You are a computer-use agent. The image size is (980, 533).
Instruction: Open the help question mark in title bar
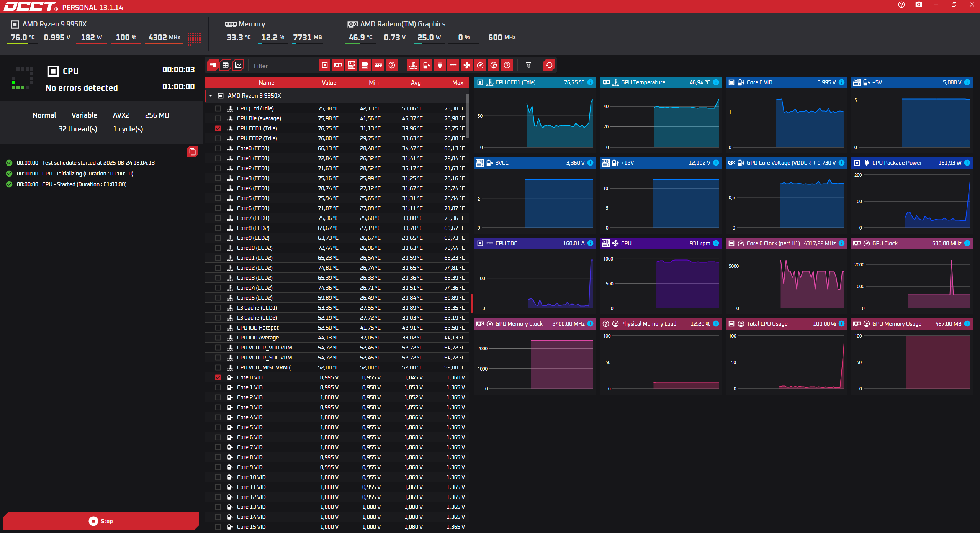tap(901, 5)
